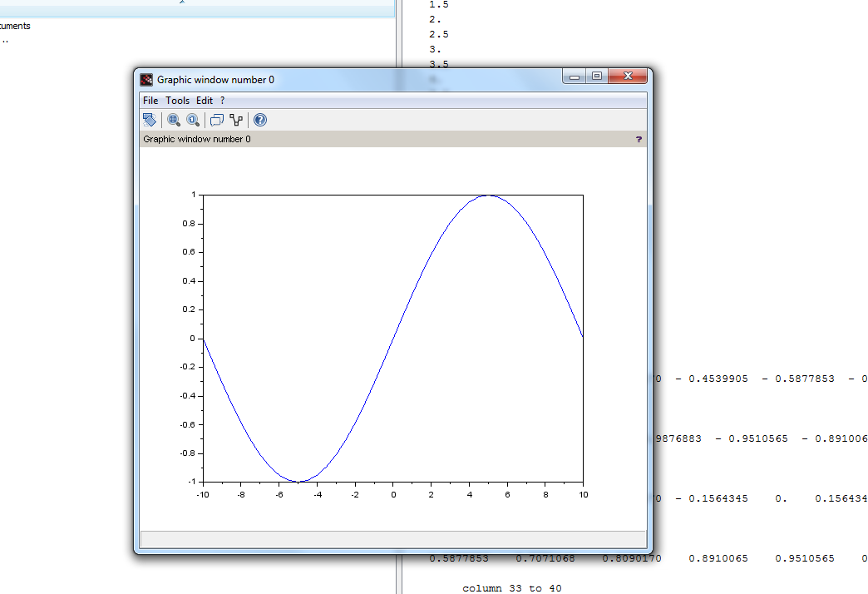Open the Tools menu
The height and width of the screenshot is (594, 868).
click(178, 101)
